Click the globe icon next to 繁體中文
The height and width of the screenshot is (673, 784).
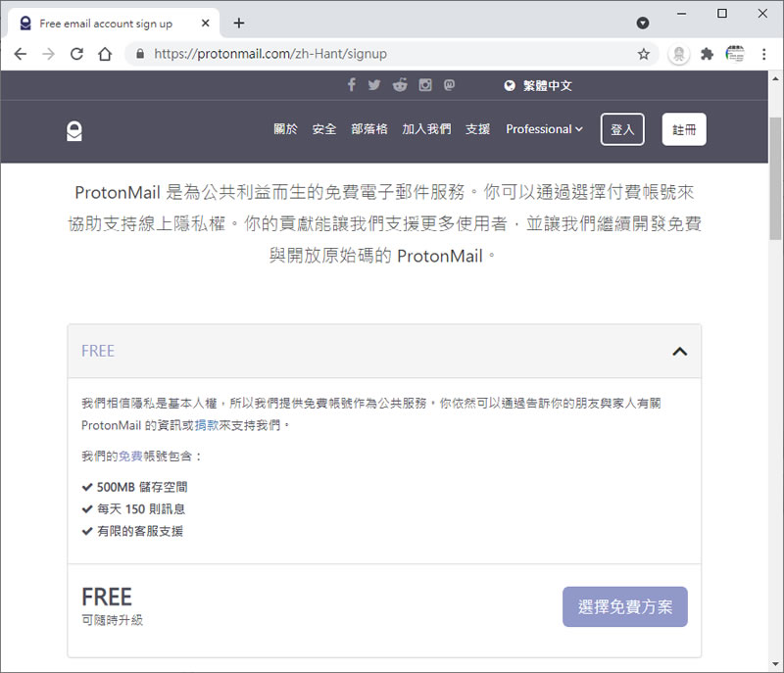(x=510, y=85)
